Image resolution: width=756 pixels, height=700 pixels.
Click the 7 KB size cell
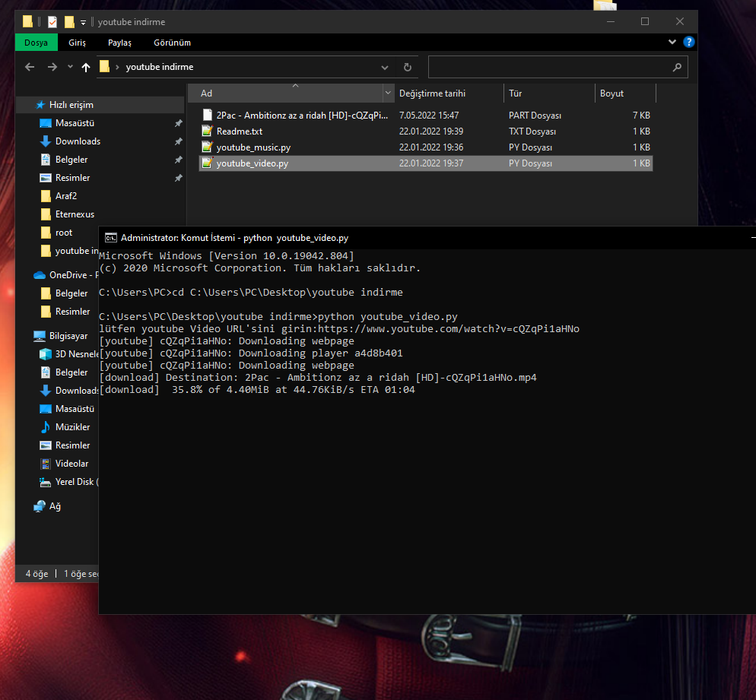[x=641, y=115]
